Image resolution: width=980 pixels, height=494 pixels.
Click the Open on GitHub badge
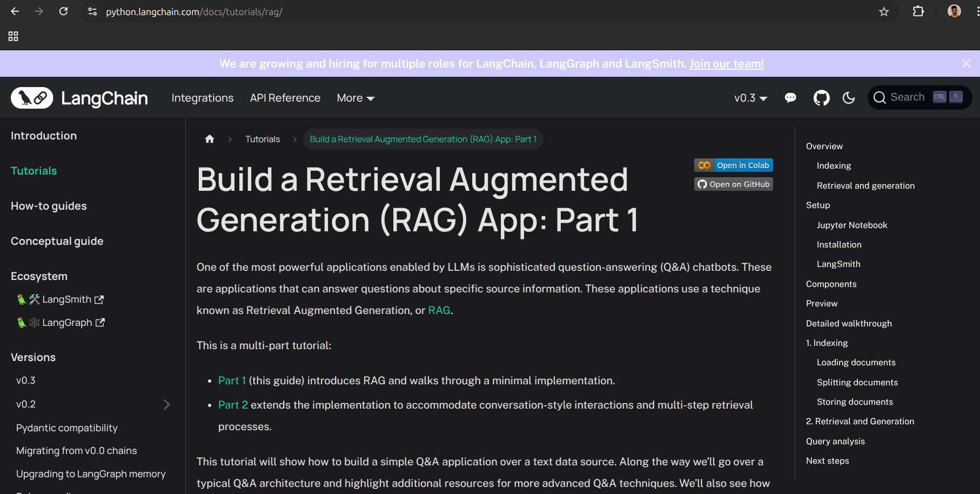point(734,184)
